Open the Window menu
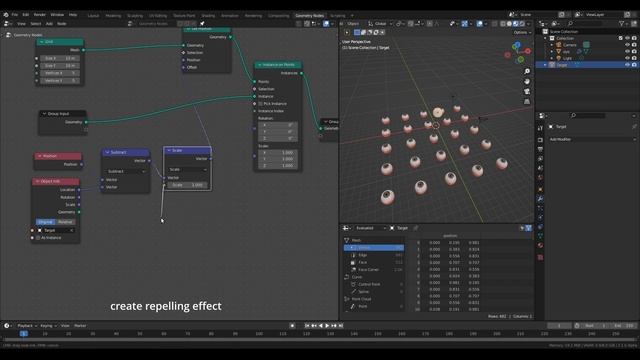This screenshot has height=360, width=640. pos(57,15)
